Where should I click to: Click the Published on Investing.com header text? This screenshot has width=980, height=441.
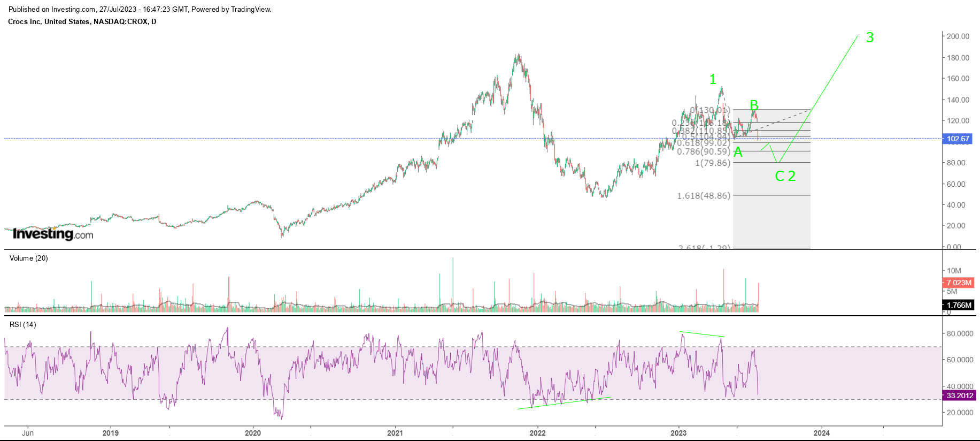[x=140, y=9]
